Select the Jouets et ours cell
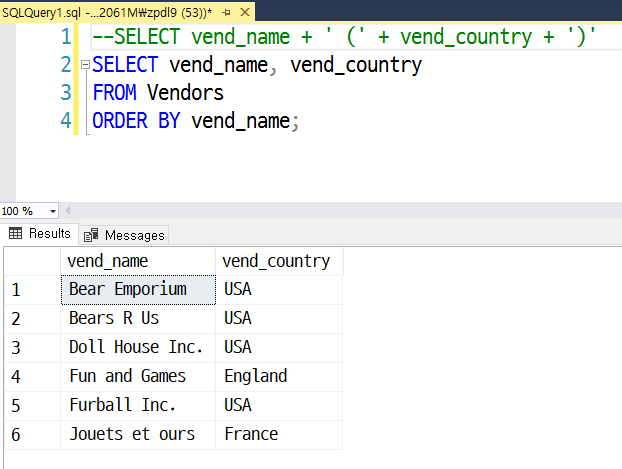622x469 pixels. click(138, 434)
